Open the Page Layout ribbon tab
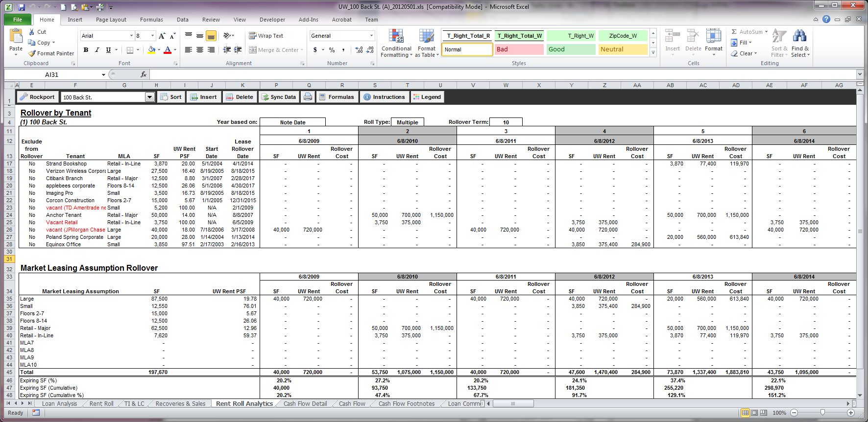The image size is (868, 422). click(111, 20)
